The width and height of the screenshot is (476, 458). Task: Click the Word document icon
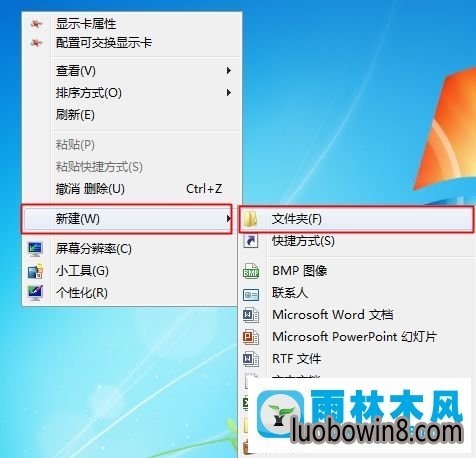[251, 315]
